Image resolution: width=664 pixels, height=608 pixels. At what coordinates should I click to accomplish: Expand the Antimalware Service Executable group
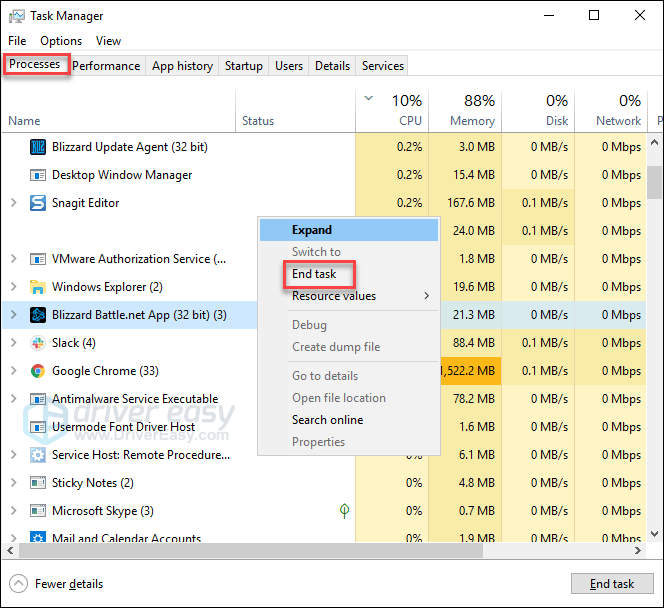pyautogui.click(x=14, y=399)
